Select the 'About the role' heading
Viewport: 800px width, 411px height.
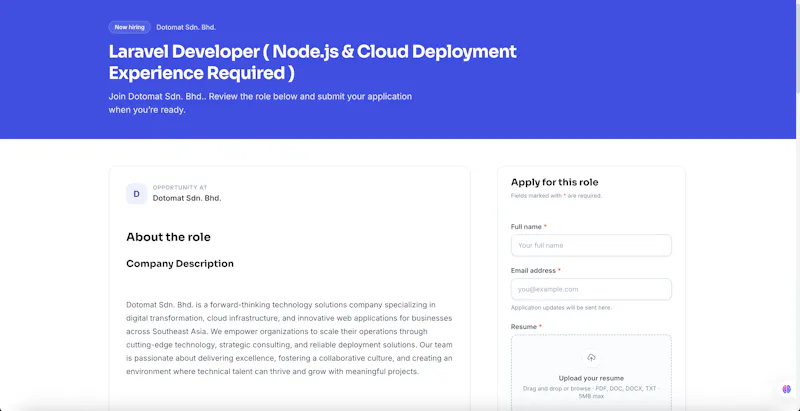click(x=168, y=237)
